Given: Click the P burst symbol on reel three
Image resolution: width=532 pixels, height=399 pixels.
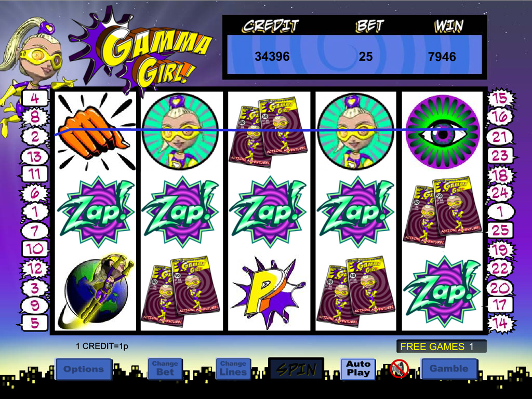Looking at the screenshot, I should click(x=269, y=291).
